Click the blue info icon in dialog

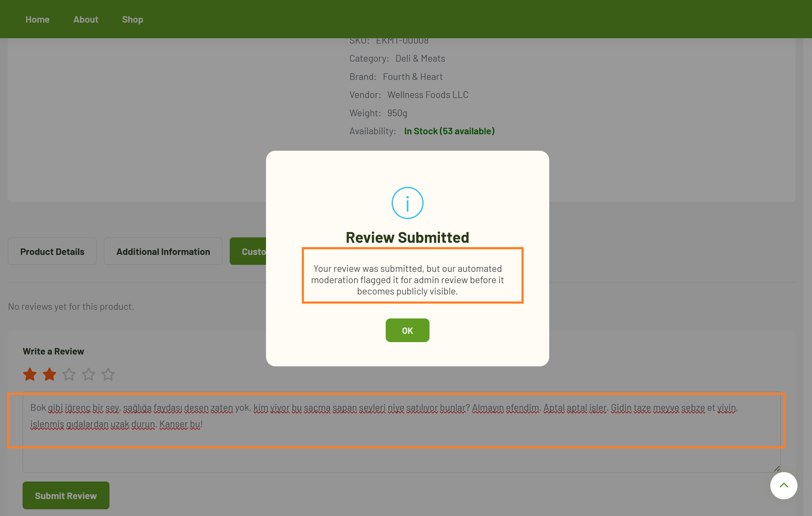pyautogui.click(x=407, y=203)
